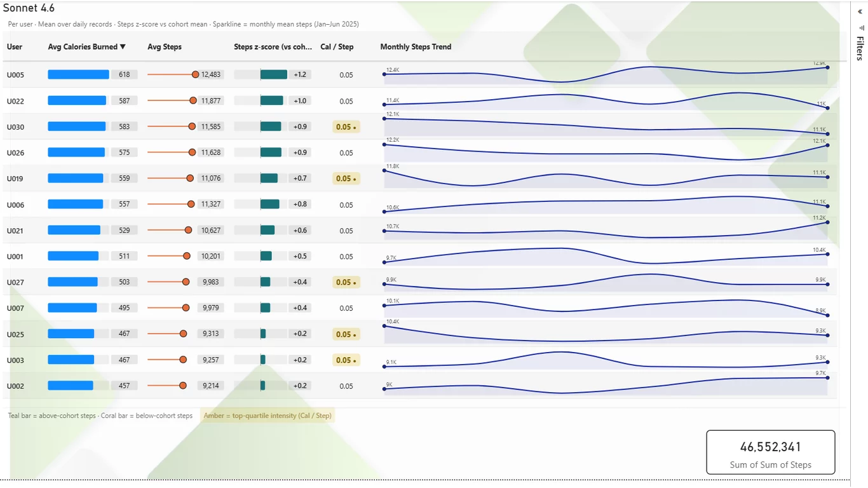
Task: Click the 11,076 average steps value
Action: [211, 179]
